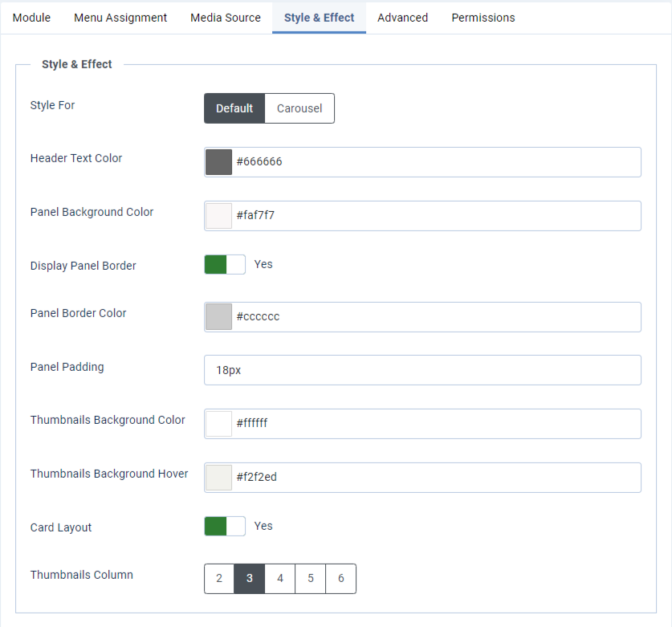Screen dimensions: 672x627
Task: Choose 6 thumbnails columns
Action: pyautogui.click(x=341, y=579)
